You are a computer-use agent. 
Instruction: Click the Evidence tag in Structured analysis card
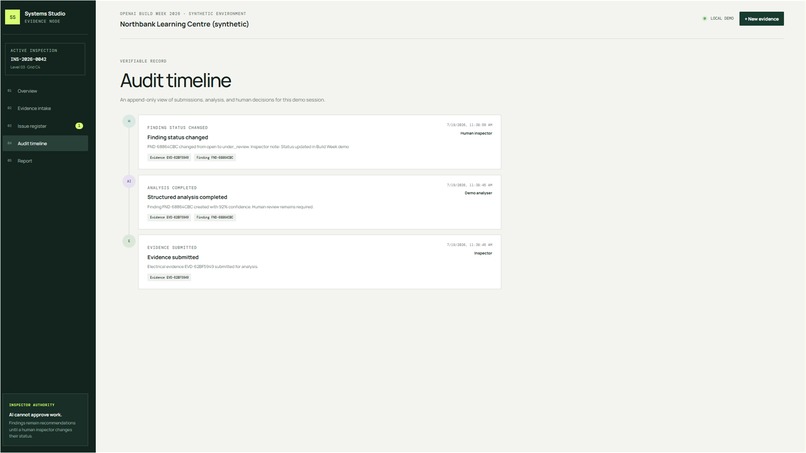[x=169, y=218]
